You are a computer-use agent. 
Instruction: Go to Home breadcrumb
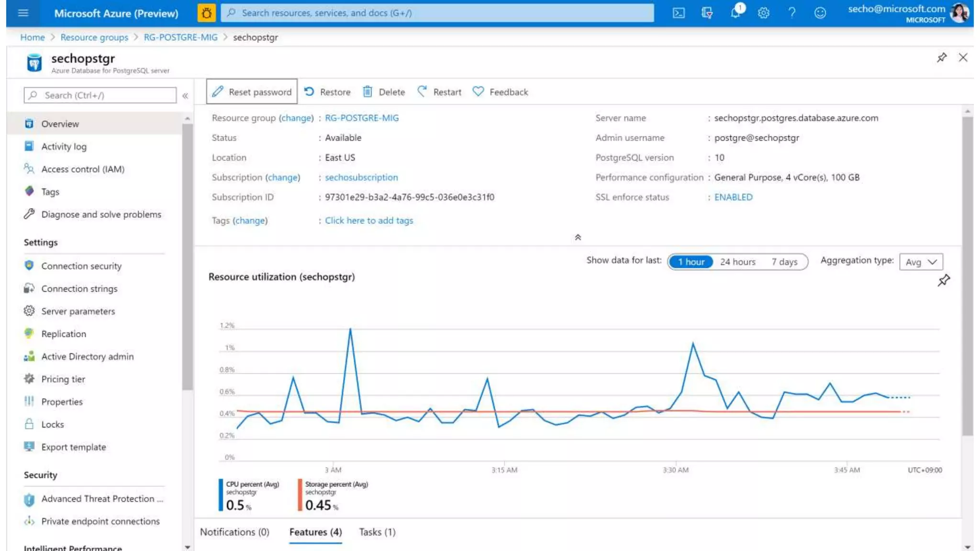(x=32, y=37)
